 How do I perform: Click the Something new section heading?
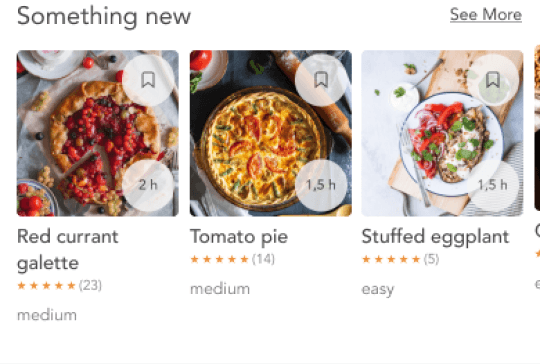point(104,16)
